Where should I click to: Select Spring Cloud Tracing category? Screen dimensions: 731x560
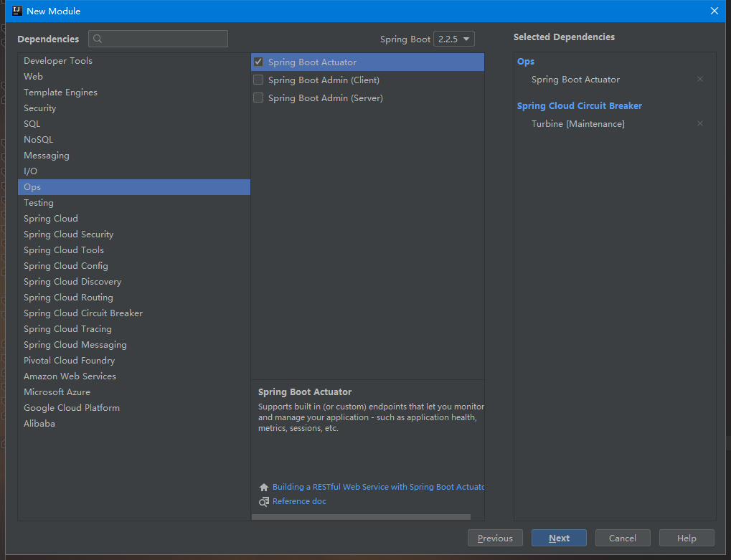(134, 329)
